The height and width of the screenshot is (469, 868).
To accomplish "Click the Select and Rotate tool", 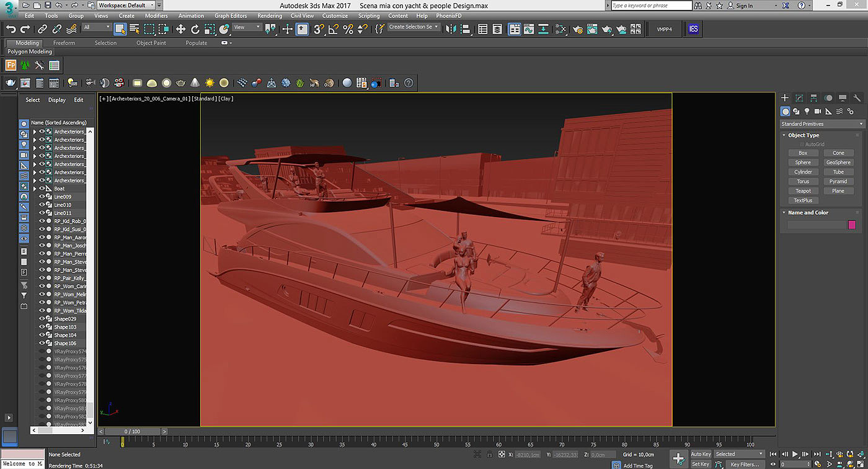I will pyautogui.click(x=195, y=29).
